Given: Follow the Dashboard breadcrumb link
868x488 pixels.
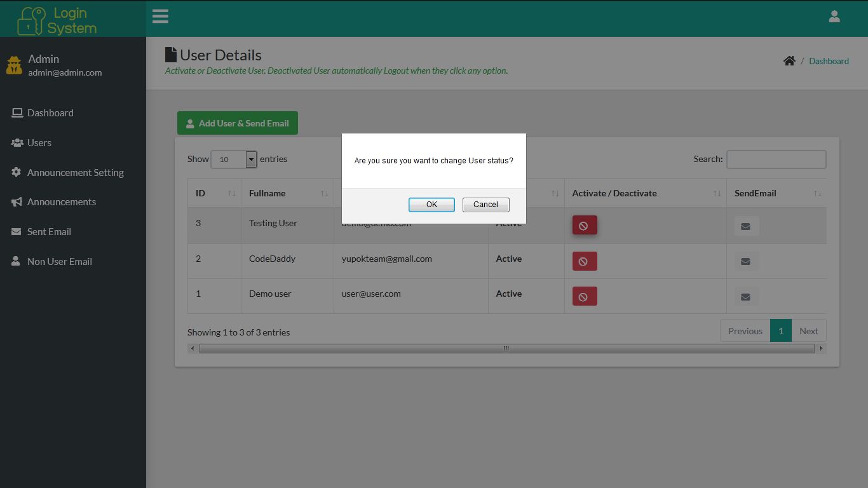Looking at the screenshot, I should click(x=829, y=61).
